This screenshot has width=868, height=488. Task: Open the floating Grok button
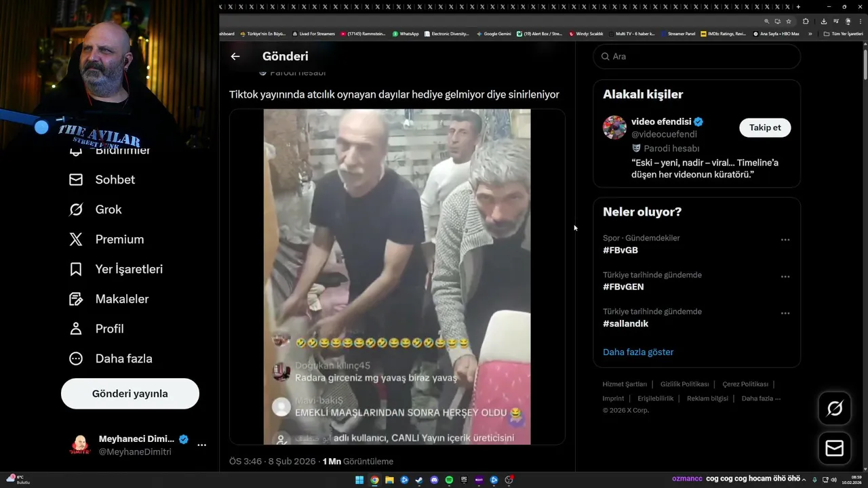[835, 408]
